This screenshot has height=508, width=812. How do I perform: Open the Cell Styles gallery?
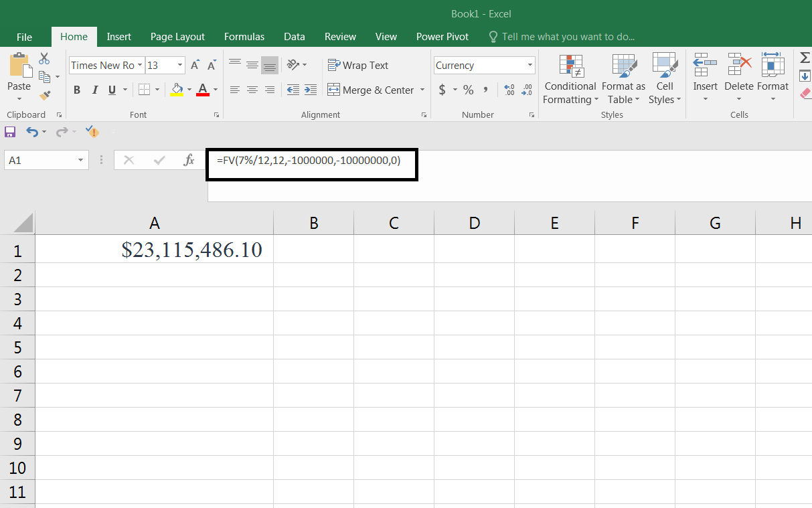(665, 80)
